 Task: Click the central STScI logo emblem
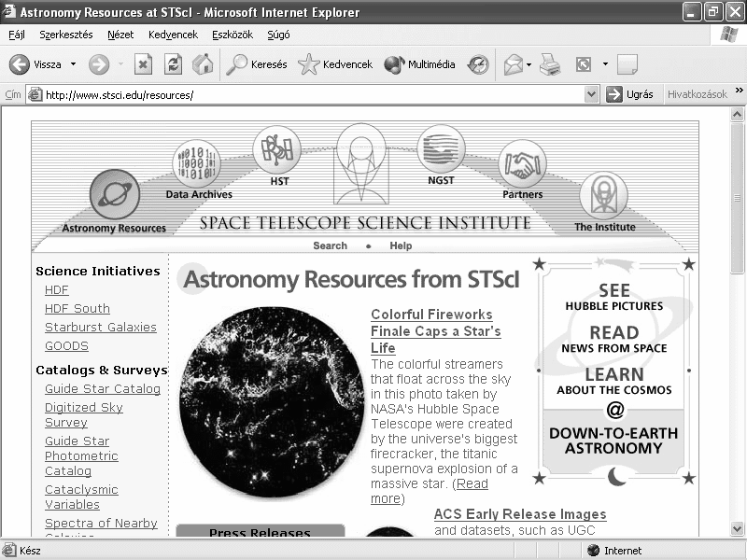click(x=360, y=164)
